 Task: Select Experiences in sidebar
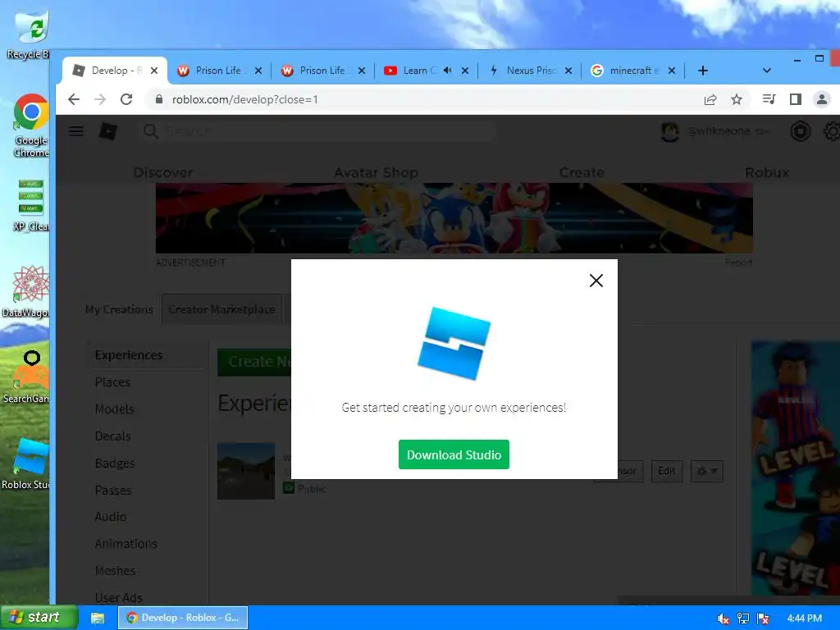129,355
